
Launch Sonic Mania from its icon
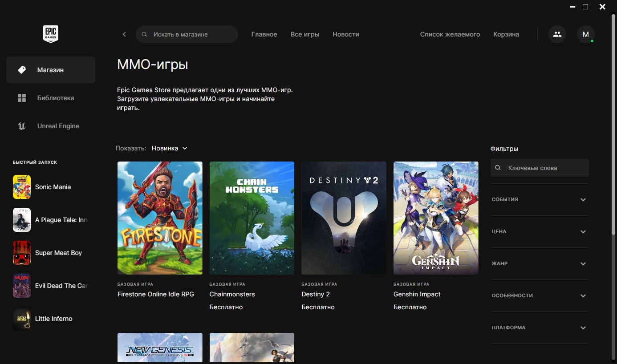tap(22, 187)
